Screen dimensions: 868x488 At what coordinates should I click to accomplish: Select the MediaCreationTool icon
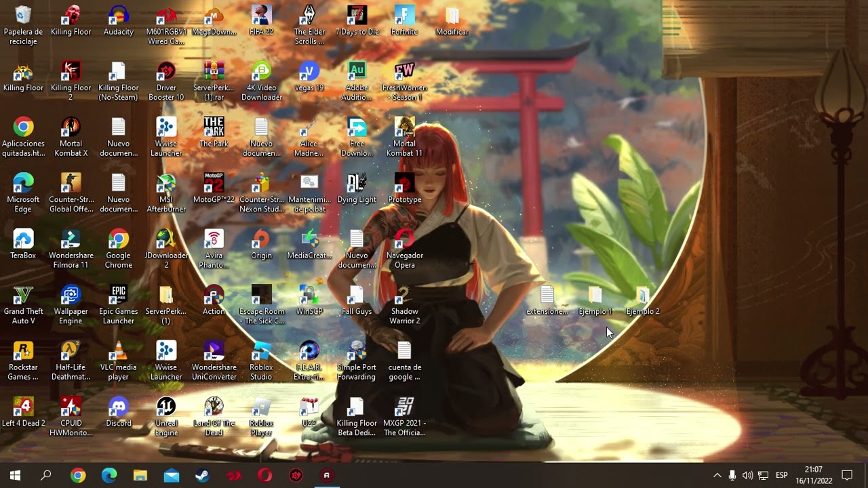(x=309, y=245)
